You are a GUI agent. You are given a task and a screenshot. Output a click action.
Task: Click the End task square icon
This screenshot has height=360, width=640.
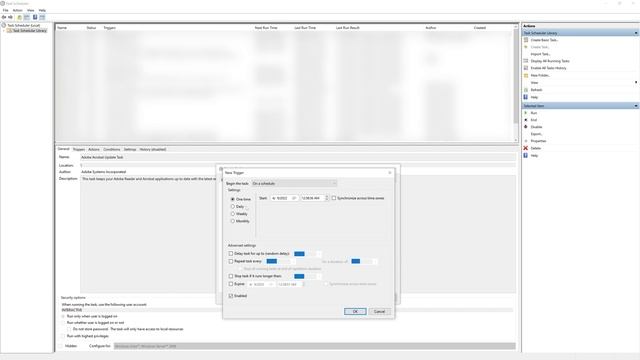point(526,120)
